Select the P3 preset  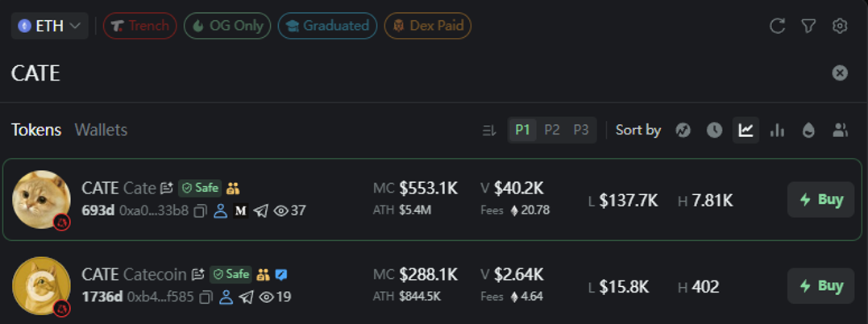581,130
